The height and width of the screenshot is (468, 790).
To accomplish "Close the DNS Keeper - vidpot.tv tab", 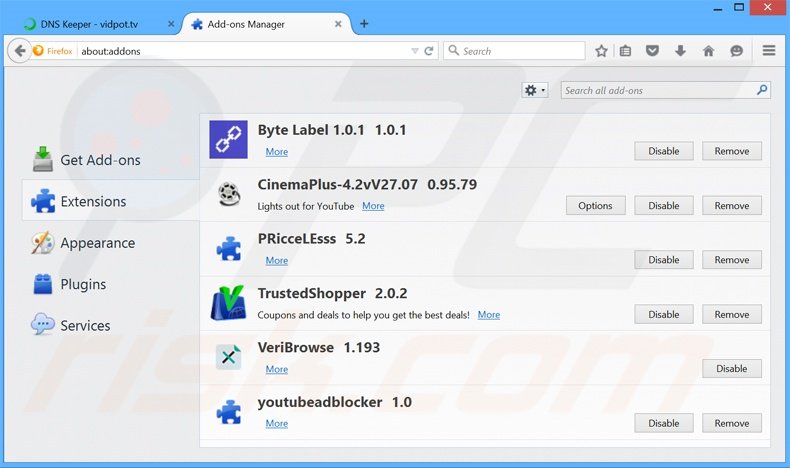I will (171, 24).
